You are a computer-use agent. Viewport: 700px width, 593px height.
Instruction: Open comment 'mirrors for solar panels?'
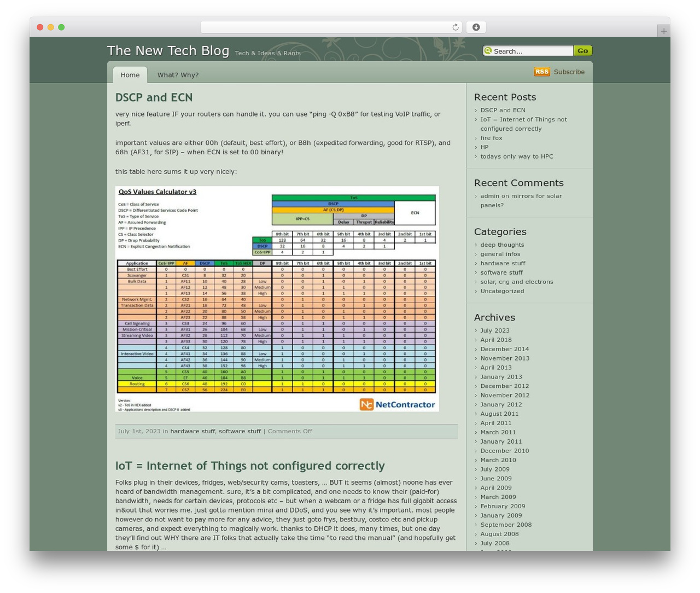pos(521,201)
